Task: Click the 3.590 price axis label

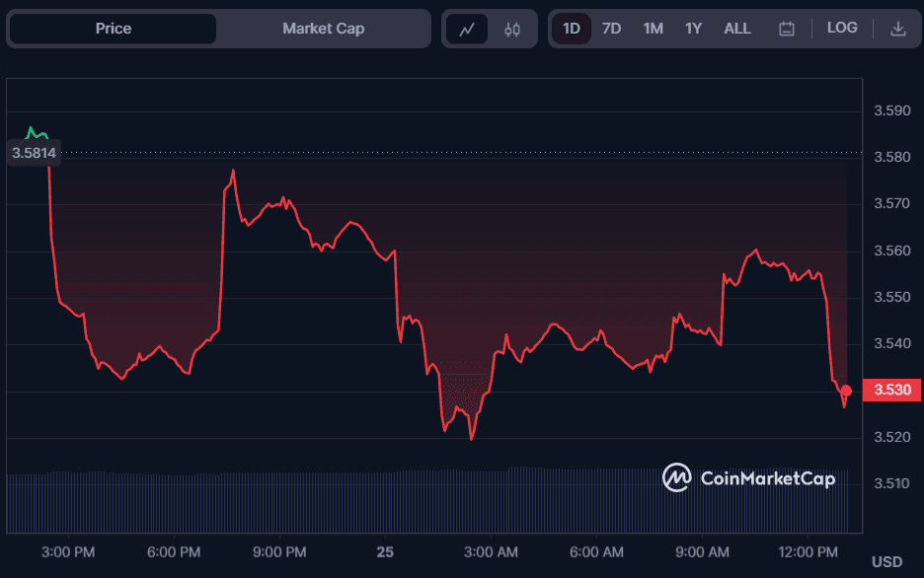Action: (891, 111)
